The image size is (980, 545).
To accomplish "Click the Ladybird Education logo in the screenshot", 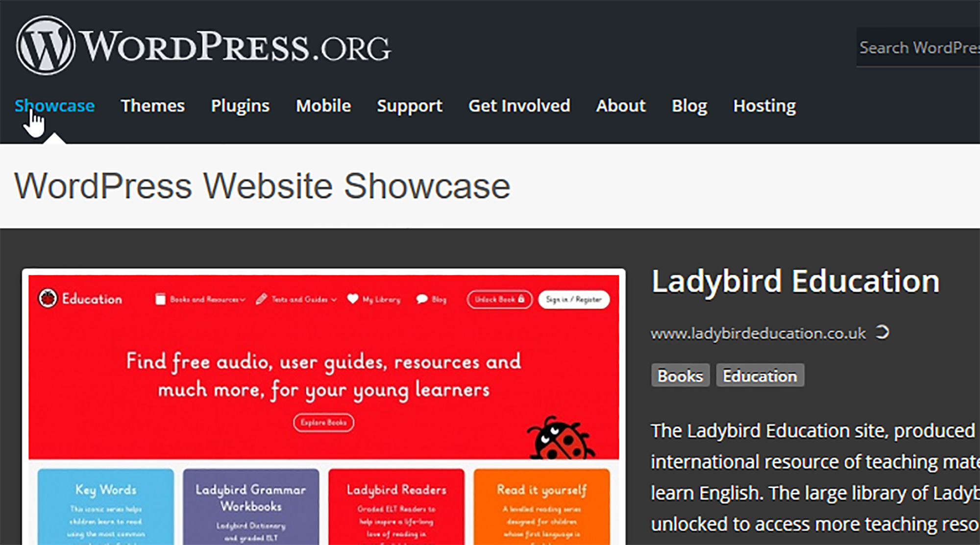I will coord(80,298).
